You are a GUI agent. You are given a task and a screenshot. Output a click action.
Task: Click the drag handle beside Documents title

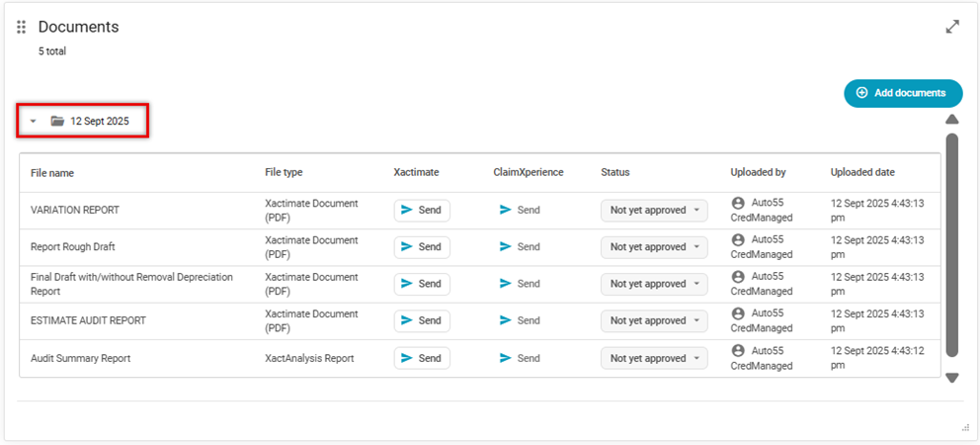point(22,28)
